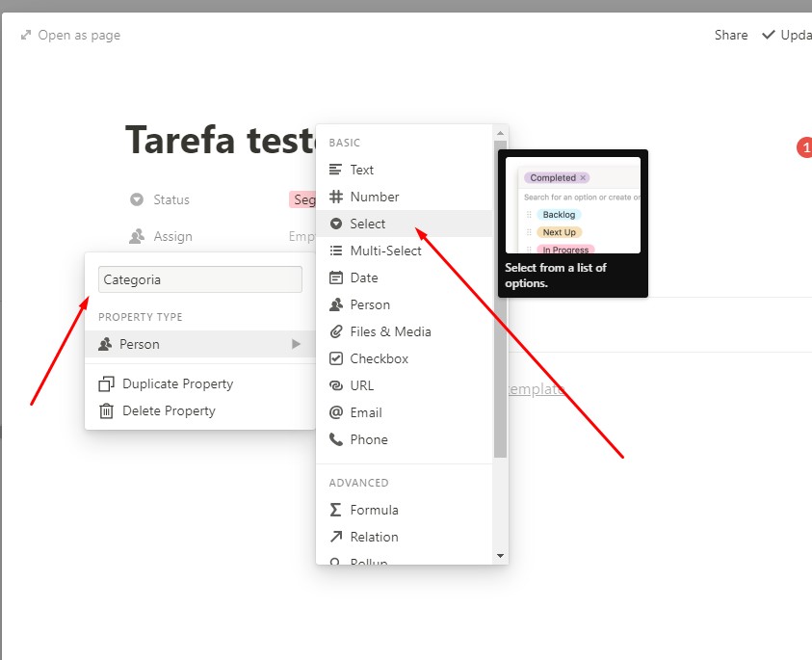The image size is (812, 660).
Task: Click the Formula sigma icon
Action: point(335,510)
